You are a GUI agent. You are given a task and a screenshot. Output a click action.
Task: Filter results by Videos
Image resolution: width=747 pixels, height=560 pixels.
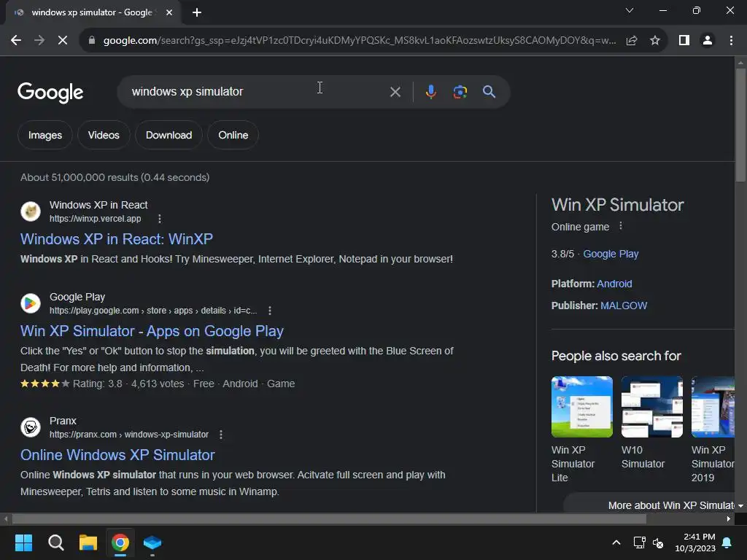[x=104, y=135]
